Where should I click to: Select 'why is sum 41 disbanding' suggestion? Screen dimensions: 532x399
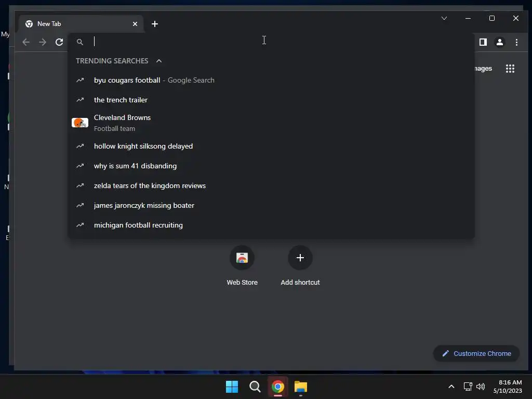coord(271,166)
